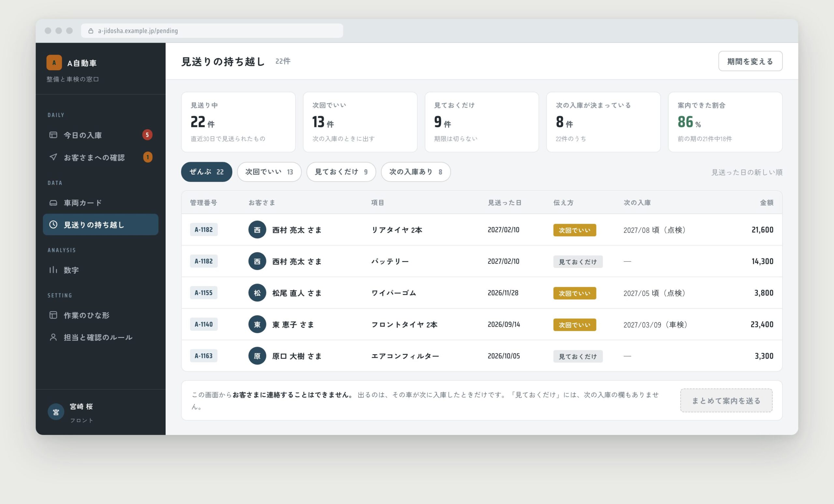Image resolution: width=834 pixels, height=504 pixels.
Task: Click the A-1155 management number tag
Action: 204,293
